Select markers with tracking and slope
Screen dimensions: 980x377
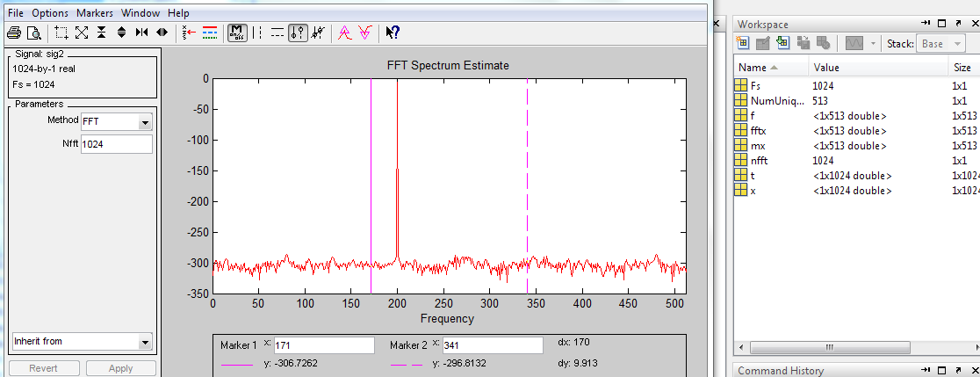pyautogui.click(x=318, y=33)
